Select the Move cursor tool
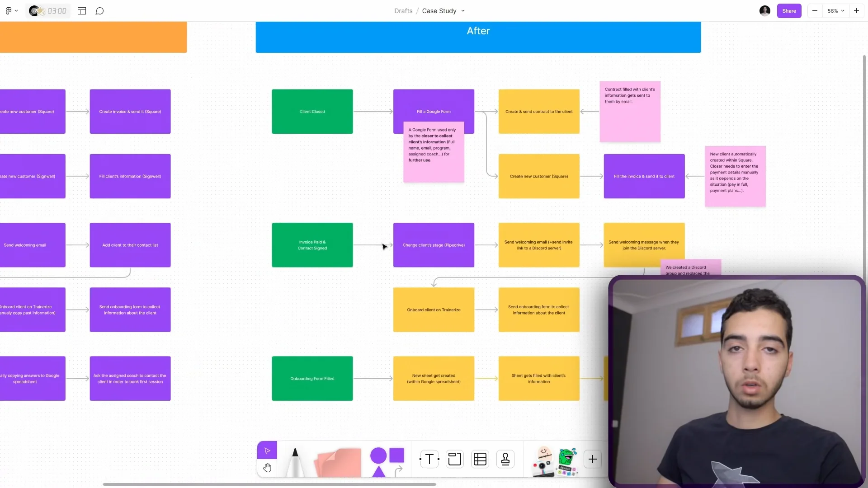This screenshot has width=868, height=488. click(267, 450)
